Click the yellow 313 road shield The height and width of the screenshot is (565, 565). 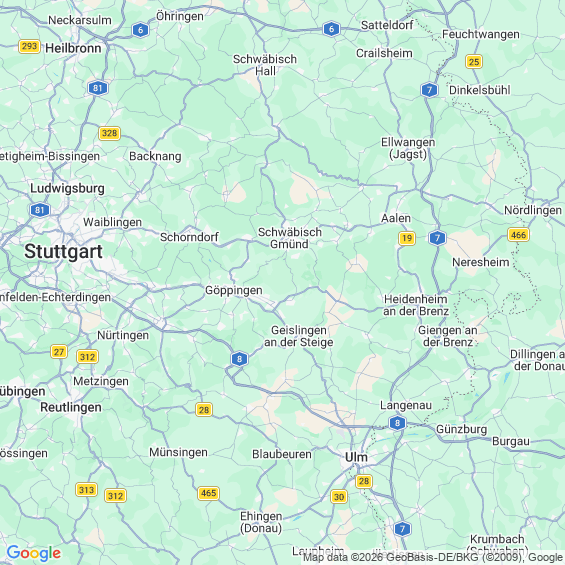86,490
